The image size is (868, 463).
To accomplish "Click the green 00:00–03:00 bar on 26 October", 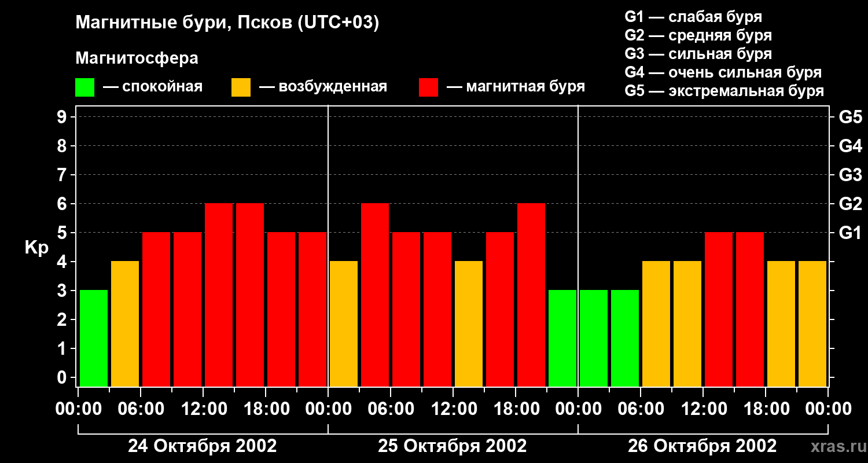I will (x=594, y=338).
